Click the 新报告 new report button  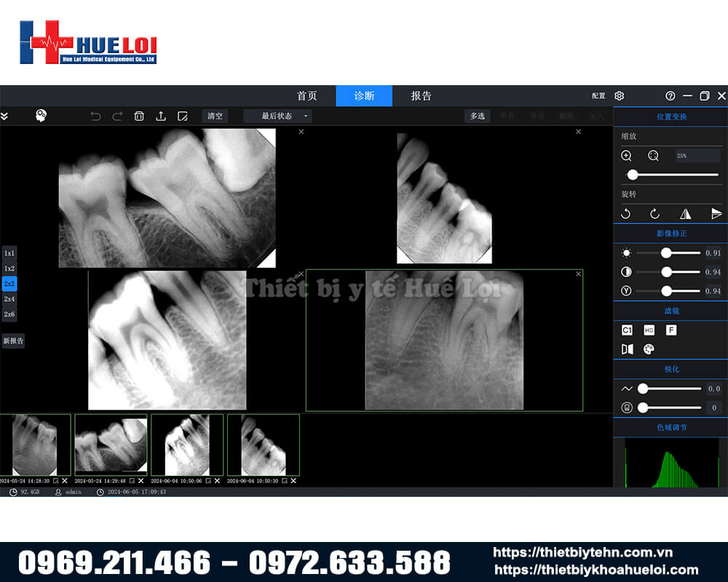click(x=13, y=340)
